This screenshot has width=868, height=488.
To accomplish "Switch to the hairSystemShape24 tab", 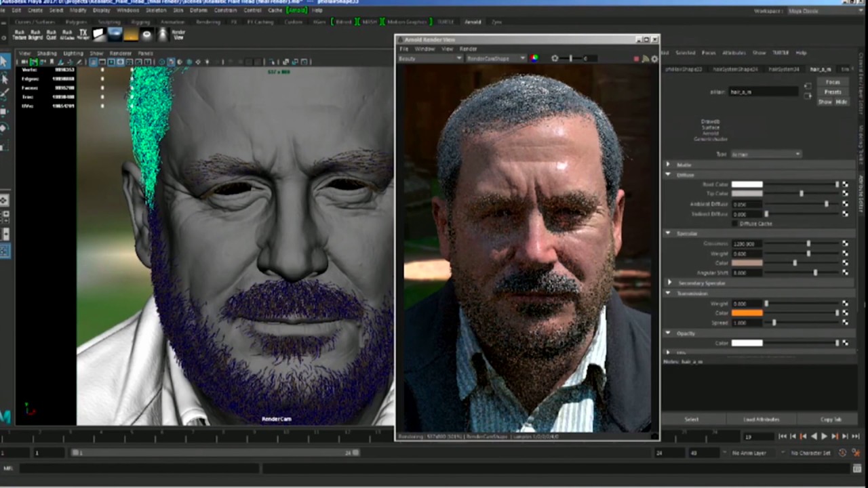I will coord(734,69).
